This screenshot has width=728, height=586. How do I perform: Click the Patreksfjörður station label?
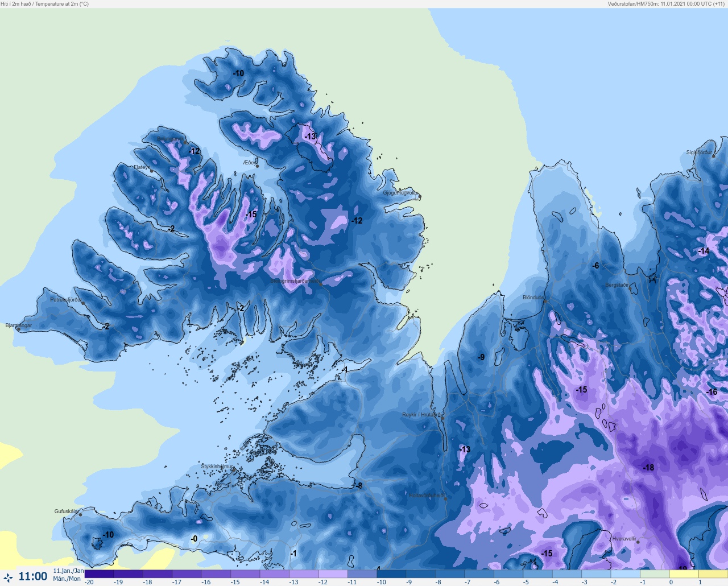(x=66, y=300)
